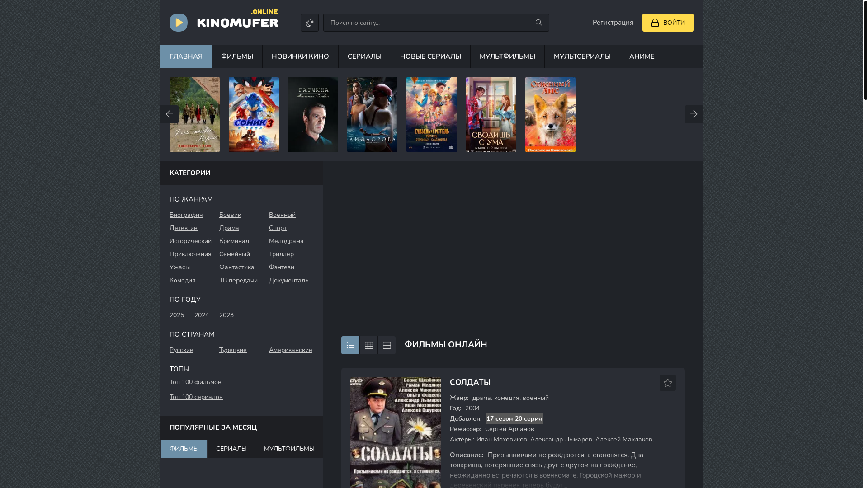Select the Русские country link

[x=181, y=350]
